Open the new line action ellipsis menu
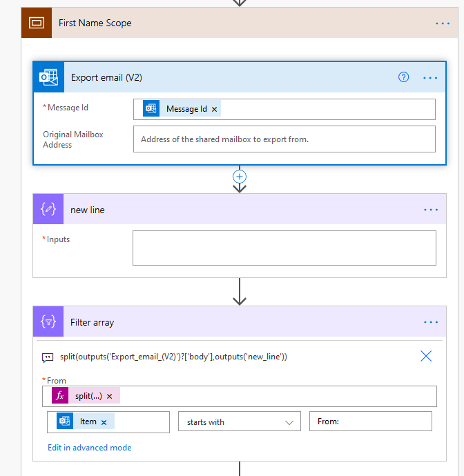This screenshot has height=476, width=464. 431,210
